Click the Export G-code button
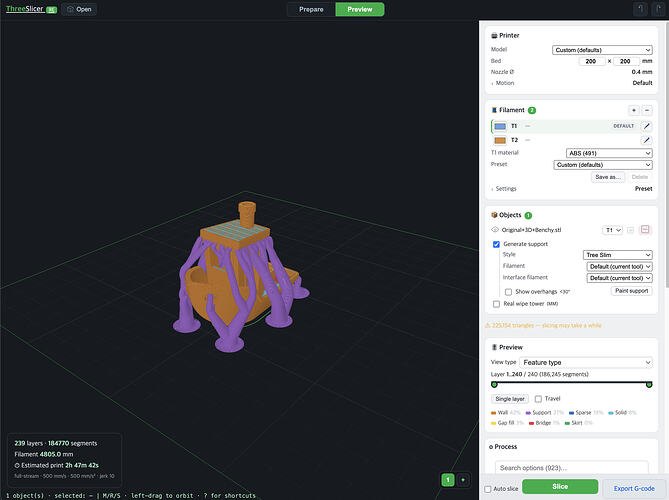The width and height of the screenshot is (669, 500). point(634,488)
